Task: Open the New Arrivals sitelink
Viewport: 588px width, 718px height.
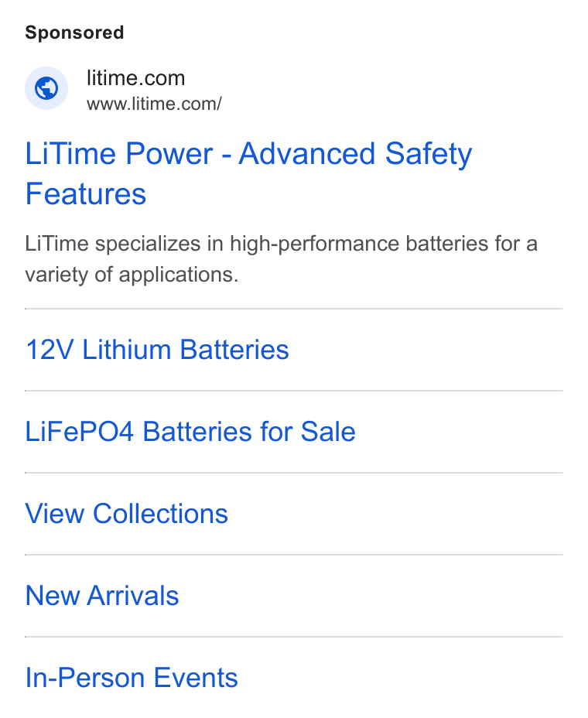Action: pos(102,596)
